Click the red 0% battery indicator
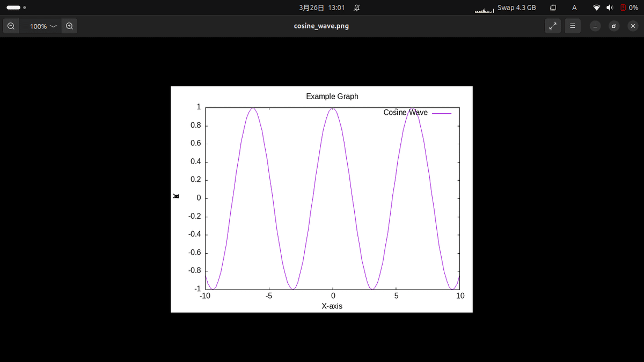Viewport: 644px width, 362px height. click(629, 8)
